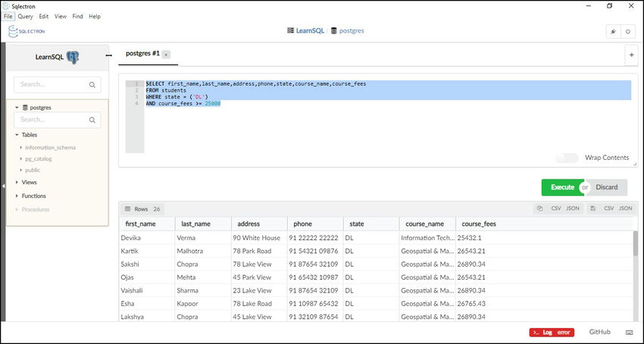This screenshot has height=344, width=644.
Task: Select the cell containing 78 Park Road
Action: pyautogui.click(x=260, y=251)
